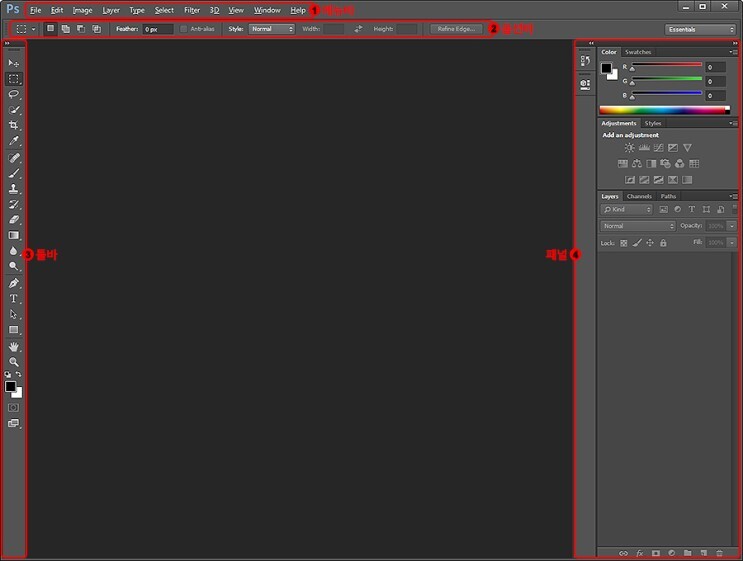The height and width of the screenshot is (561, 743).
Task: Click the Add layer style fx icon
Action: (639, 553)
